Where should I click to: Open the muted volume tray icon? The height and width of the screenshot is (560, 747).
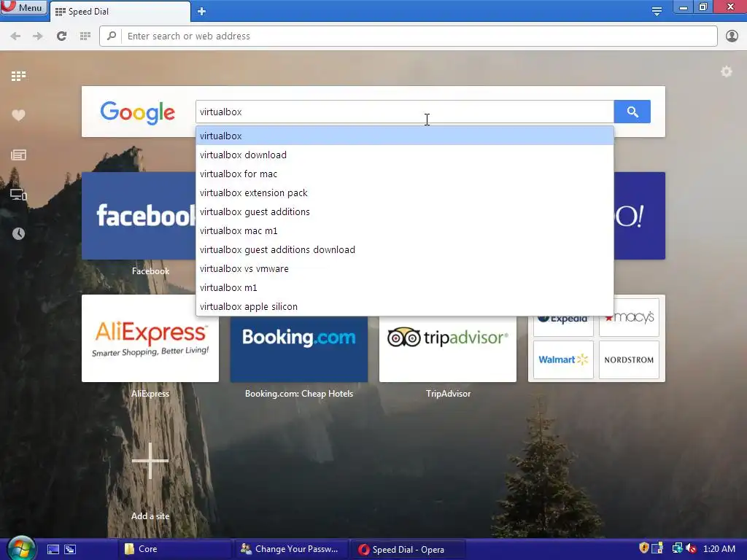click(691, 548)
